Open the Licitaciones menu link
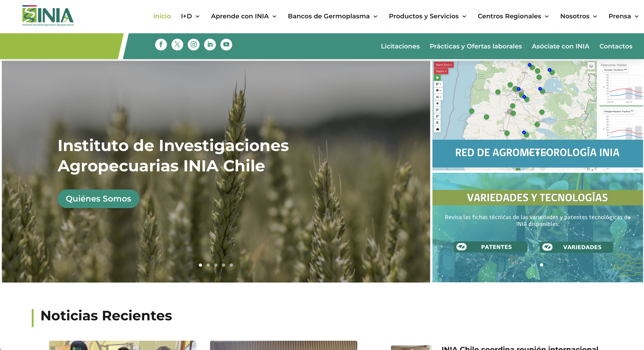This screenshot has height=350, width=644. click(x=400, y=46)
